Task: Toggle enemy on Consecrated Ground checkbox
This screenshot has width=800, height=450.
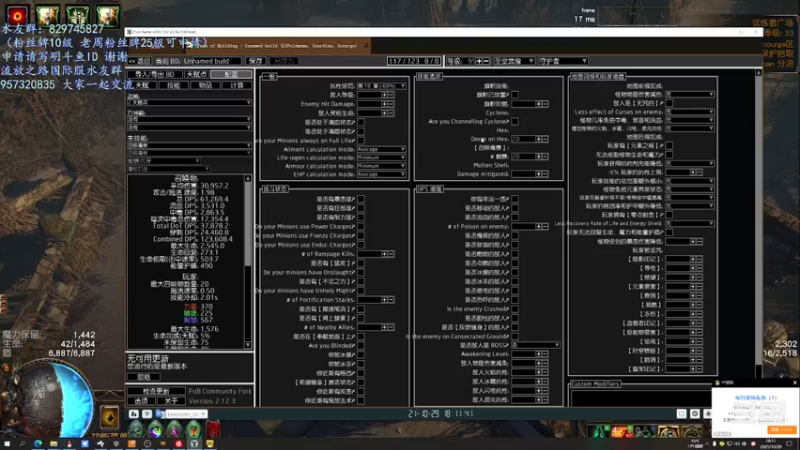Action: click(x=515, y=336)
